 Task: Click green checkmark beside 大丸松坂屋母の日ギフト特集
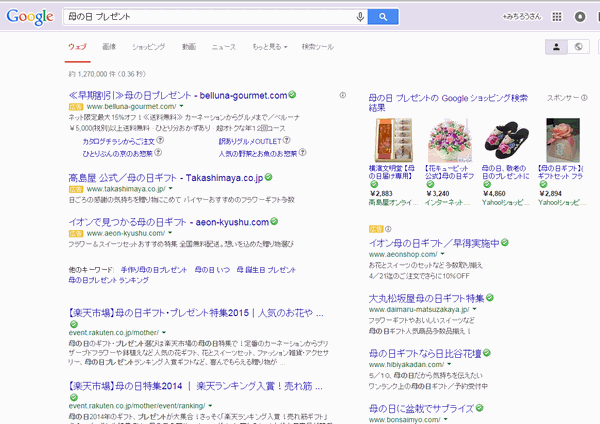pos(490,297)
